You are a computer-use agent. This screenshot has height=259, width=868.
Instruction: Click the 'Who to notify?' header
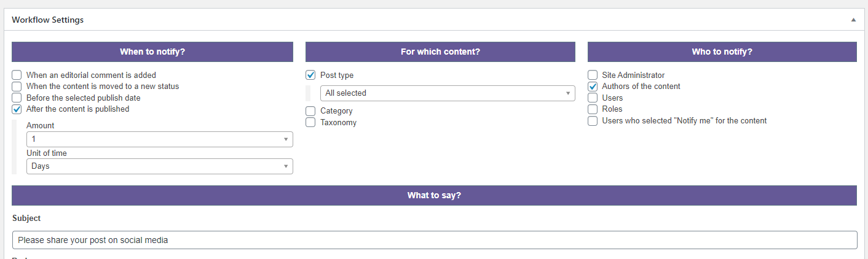722,52
